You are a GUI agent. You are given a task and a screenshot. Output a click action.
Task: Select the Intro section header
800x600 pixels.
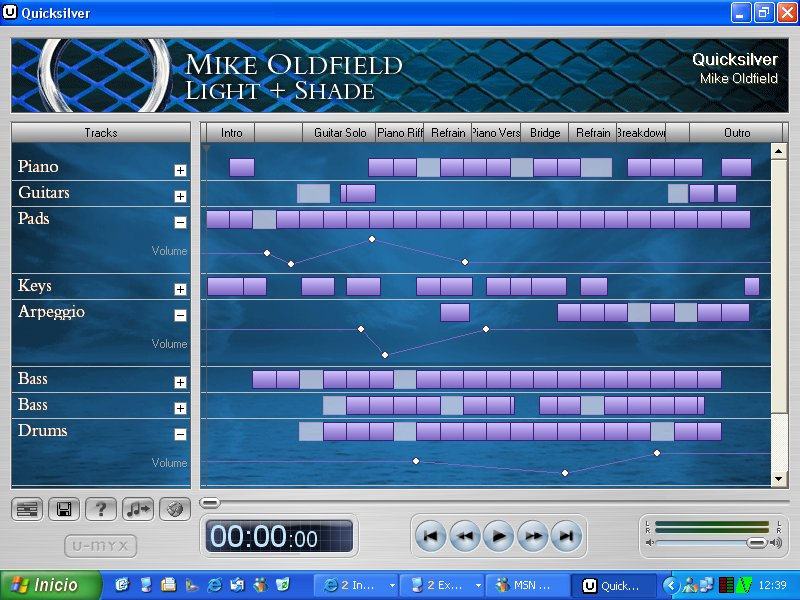coord(231,133)
